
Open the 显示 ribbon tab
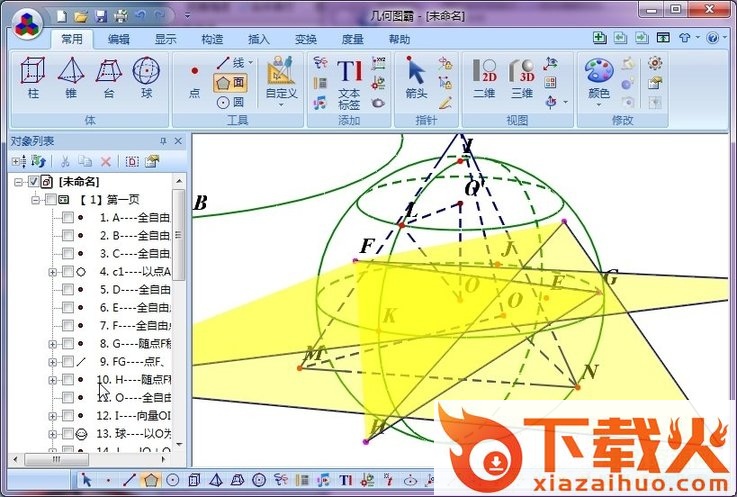point(165,39)
